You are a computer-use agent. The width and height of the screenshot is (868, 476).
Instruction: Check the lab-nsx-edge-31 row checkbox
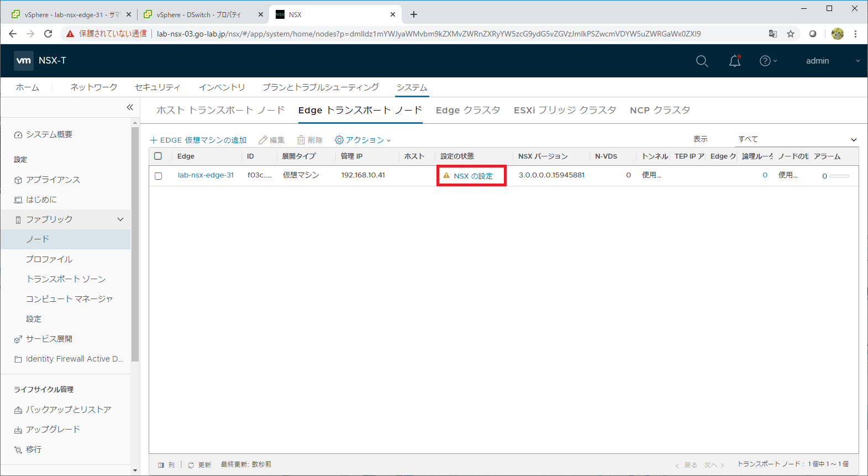pyautogui.click(x=158, y=176)
